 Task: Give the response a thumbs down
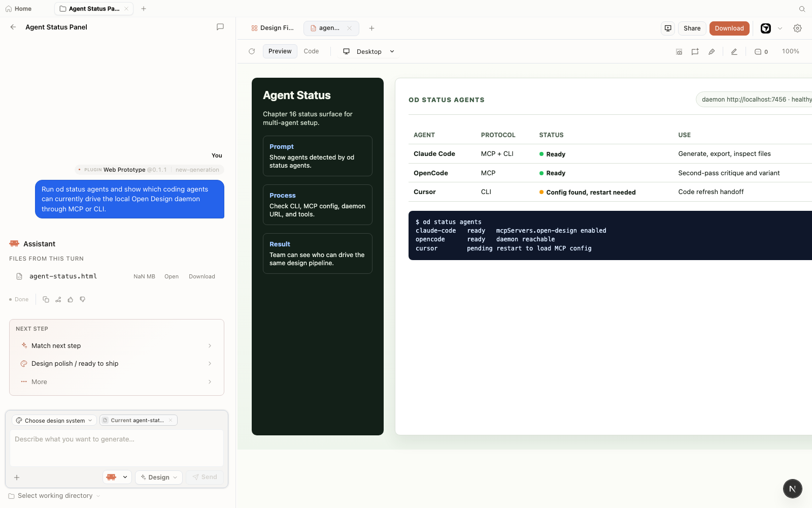[x=83, y=299]
